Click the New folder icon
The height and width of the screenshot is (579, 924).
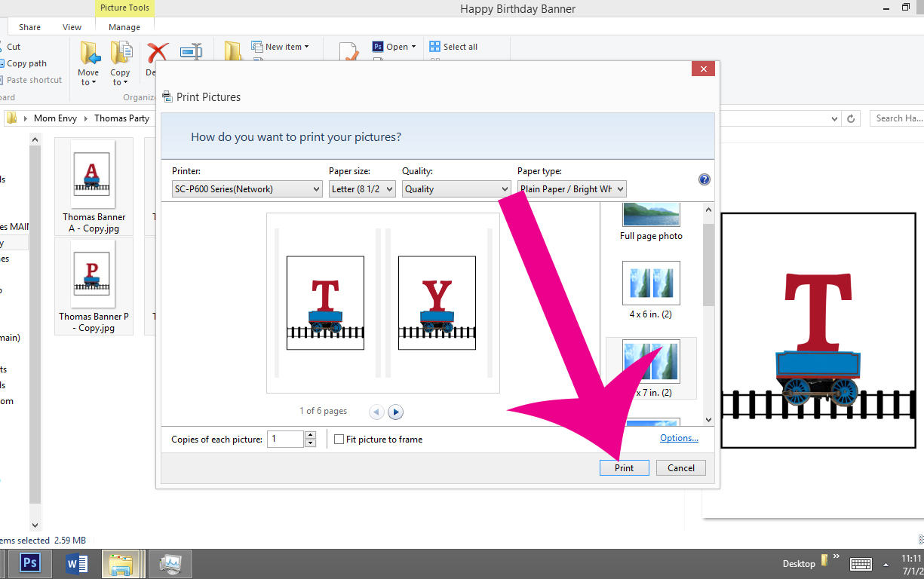[233, 51]
